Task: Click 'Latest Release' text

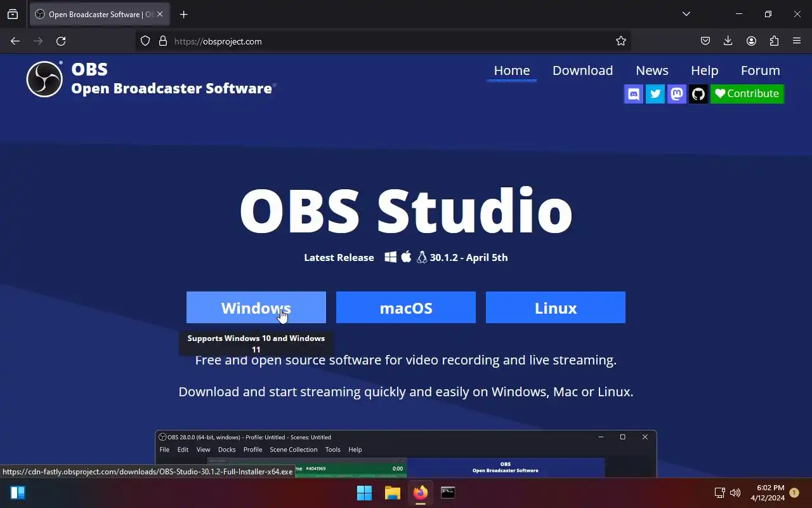Action: point(339,257)
